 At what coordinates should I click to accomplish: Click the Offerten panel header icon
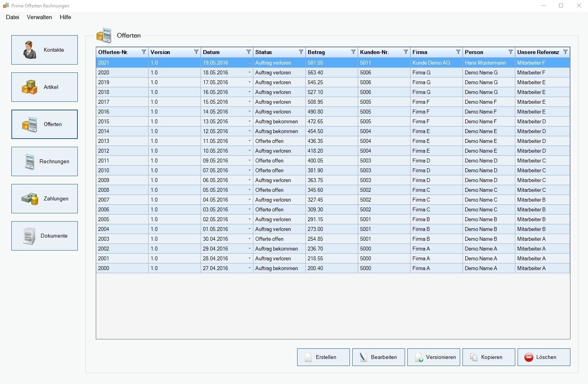[x=104, y=36]
